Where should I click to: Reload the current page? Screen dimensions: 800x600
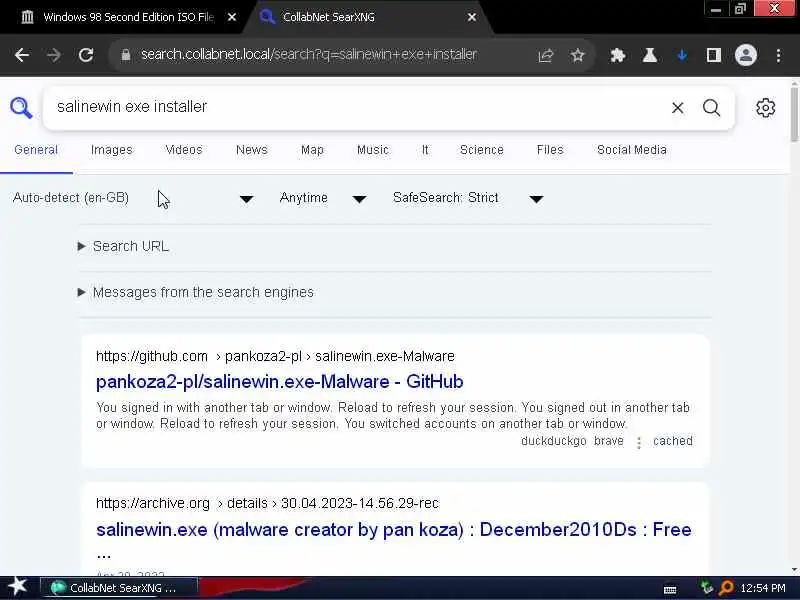[x=86, y=55]
